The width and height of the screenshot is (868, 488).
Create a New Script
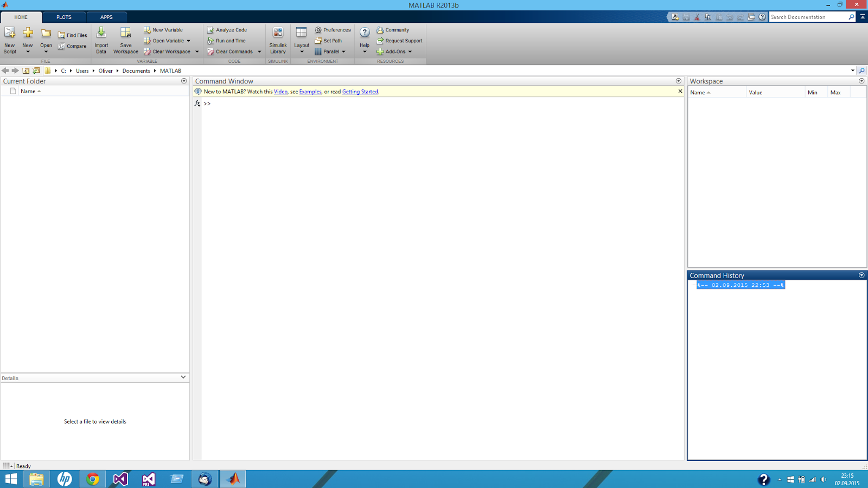pyautogui.click(x=10, y=41)
